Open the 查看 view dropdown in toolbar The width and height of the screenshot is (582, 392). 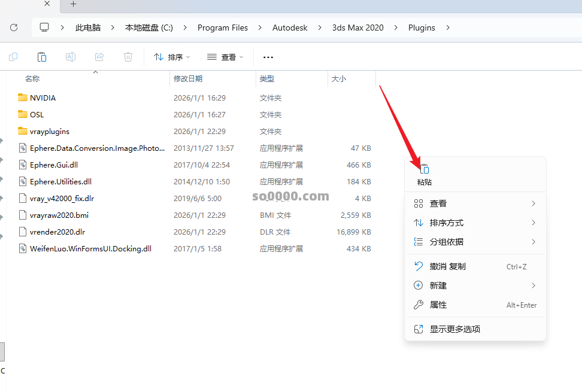[225, 57]
